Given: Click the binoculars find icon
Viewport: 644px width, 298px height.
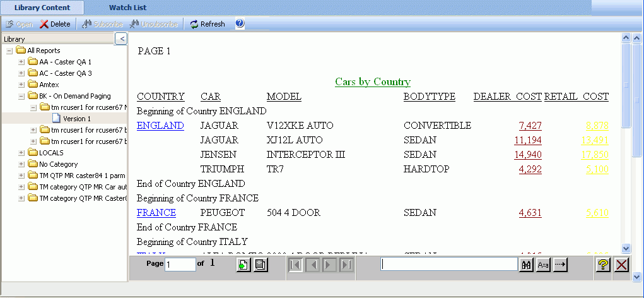Looking at the screenshot, I should point(526,265).
